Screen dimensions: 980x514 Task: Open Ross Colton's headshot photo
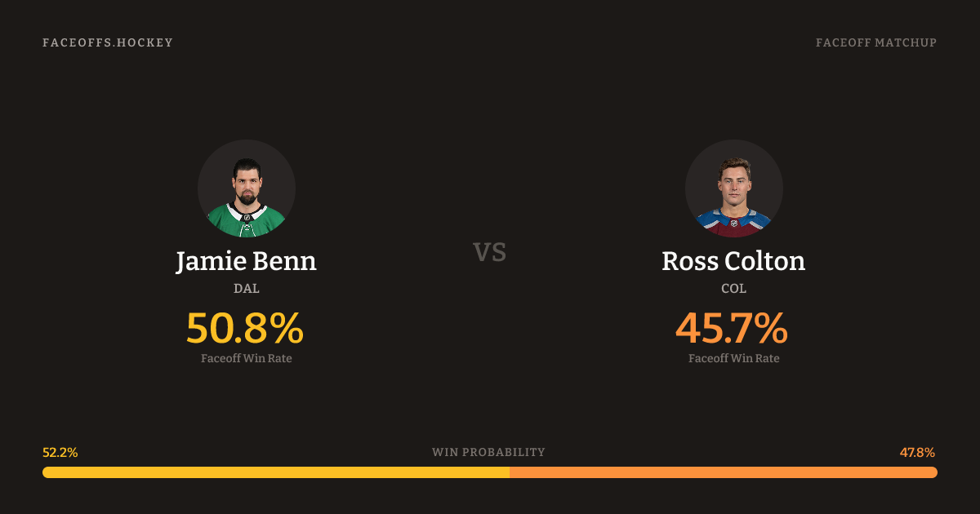[733, 188]
